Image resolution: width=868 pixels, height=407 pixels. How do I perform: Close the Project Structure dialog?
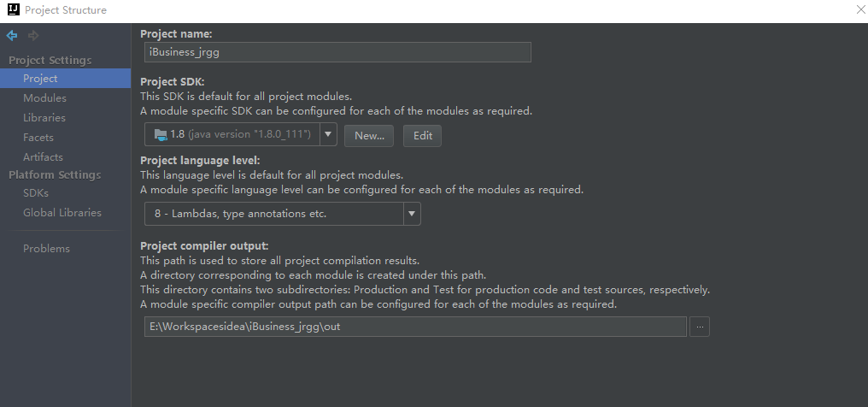click(860, 9)
